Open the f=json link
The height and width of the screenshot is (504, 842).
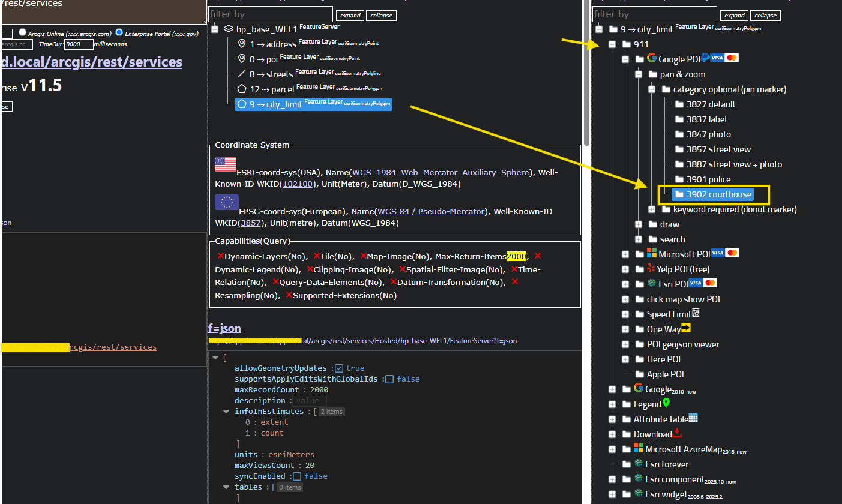224,328
